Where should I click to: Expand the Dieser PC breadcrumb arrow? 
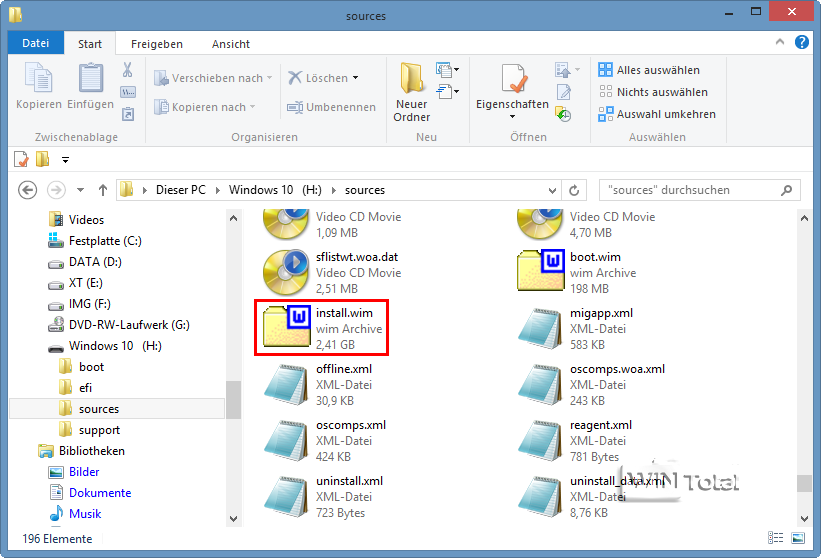pyautogui.click(x=217, y=190)
